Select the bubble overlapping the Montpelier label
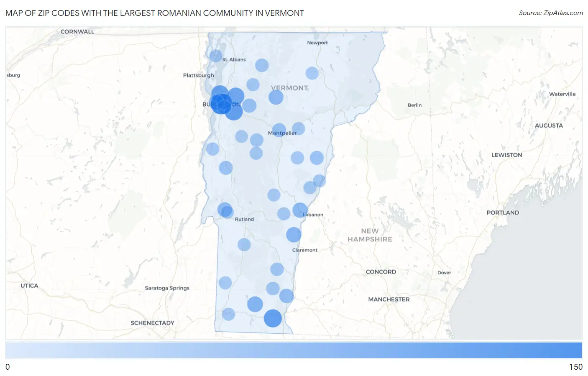Viewport: 588px width, 376px height. tap(279, 130)
